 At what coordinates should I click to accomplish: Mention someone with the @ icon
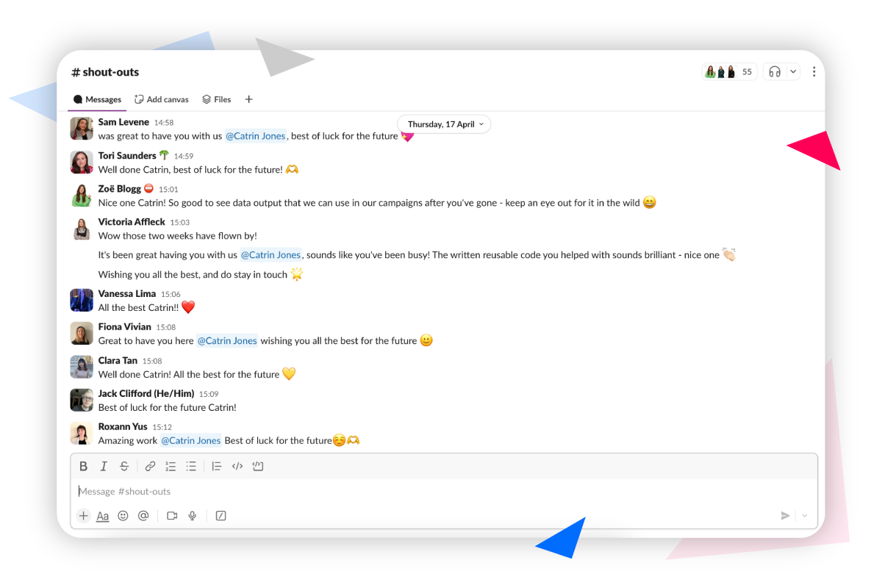(143, 516)
